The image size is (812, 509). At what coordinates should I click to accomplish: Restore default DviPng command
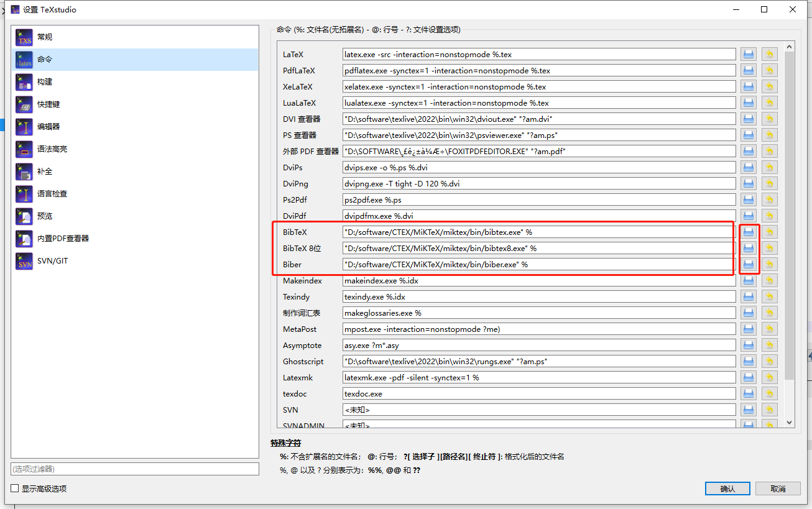[769, 183]
